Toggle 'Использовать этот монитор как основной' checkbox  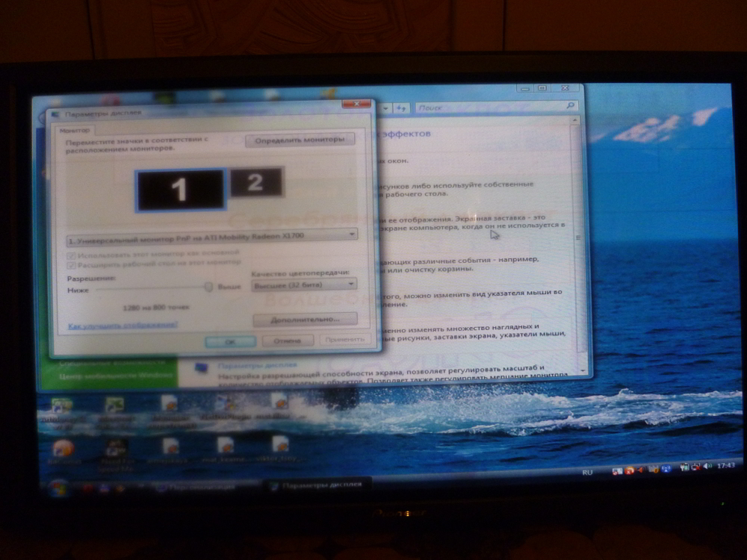pos(72,254)
